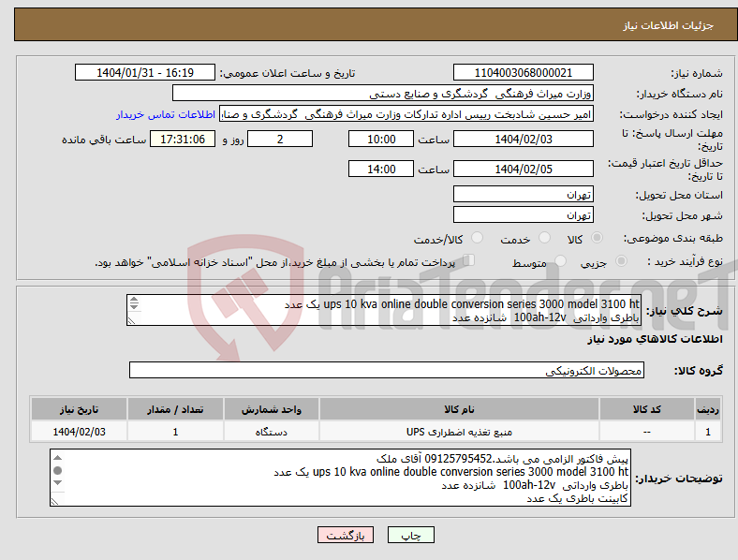Image resolution: width=738 pixels, height=560 pixels.
Task: Click the ردیف column header
Action: coord(707,409)
